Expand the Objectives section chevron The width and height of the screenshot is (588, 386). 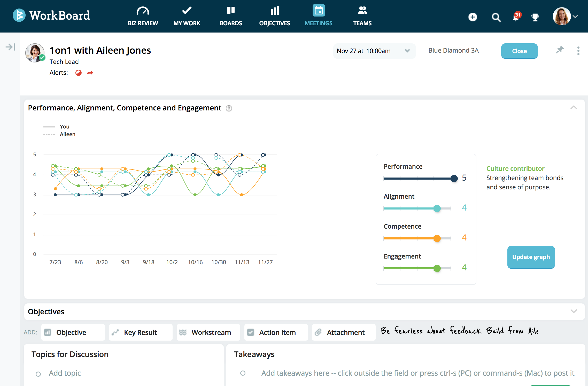tap(574, 311)
